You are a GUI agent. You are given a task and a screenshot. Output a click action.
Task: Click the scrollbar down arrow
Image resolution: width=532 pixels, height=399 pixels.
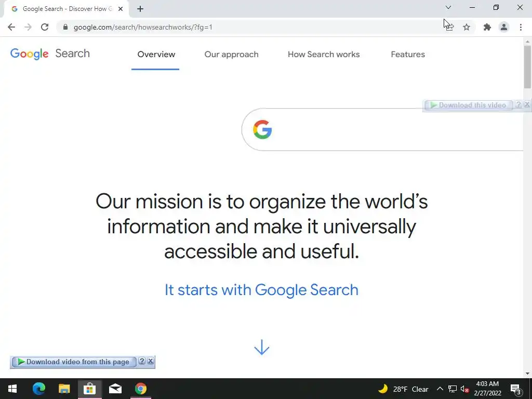527,374
